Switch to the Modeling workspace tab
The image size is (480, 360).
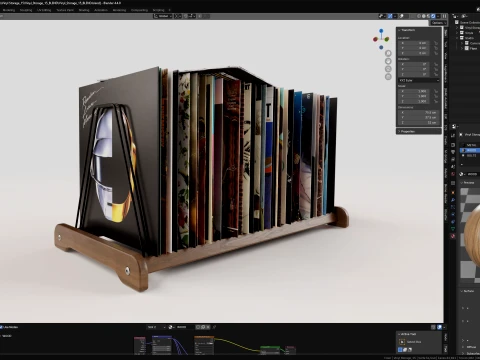click(x=9, y=10)
